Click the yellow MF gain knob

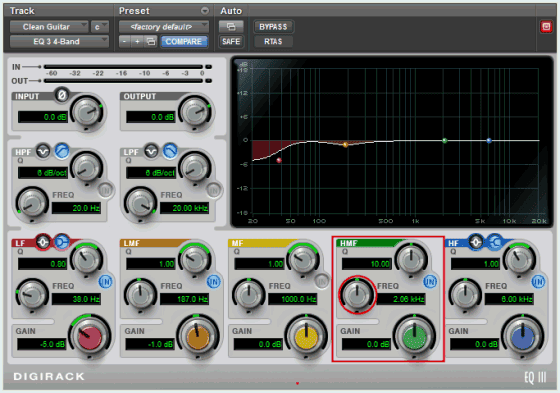point(306,337)
